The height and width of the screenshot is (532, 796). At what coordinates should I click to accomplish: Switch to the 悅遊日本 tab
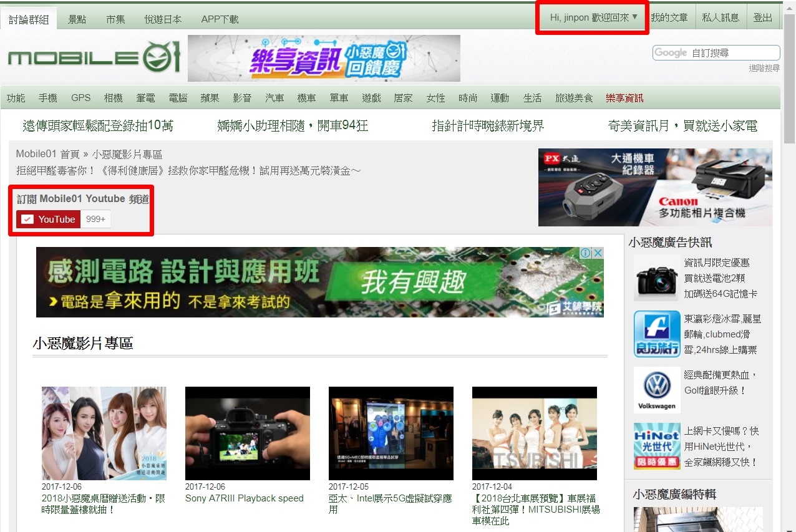pos(163,19)
